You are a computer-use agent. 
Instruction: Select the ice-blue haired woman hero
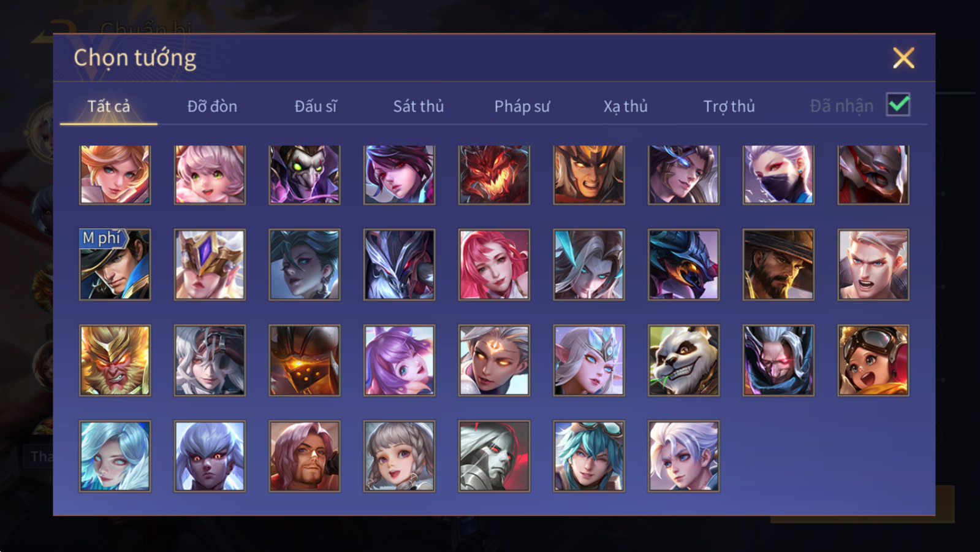coord(115,456)
